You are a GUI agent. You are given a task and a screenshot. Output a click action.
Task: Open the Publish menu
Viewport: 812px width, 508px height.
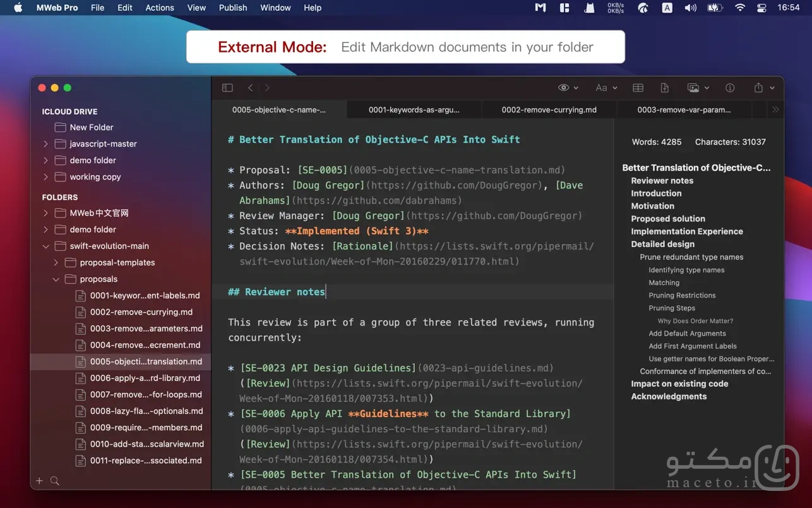[233, 8]
